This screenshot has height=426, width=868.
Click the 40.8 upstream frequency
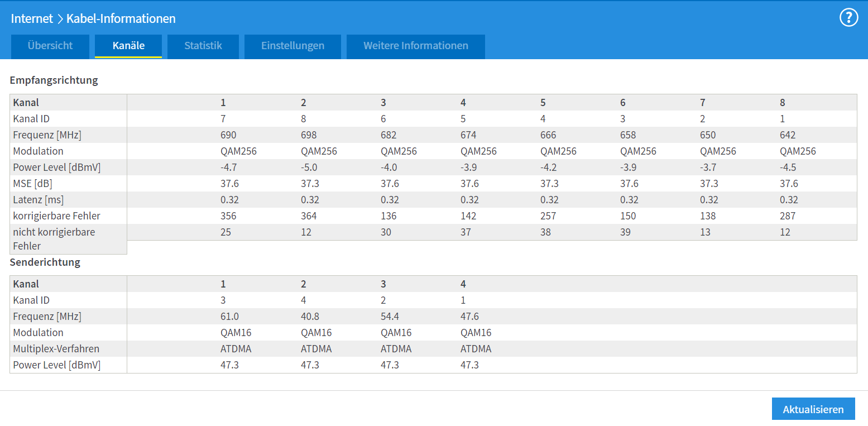pyautogui.click(x=310, y=317)
